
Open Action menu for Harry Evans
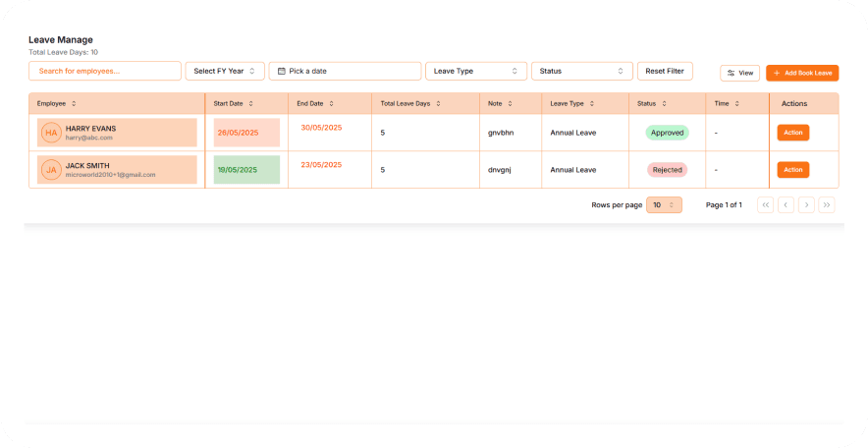point(793,133)
